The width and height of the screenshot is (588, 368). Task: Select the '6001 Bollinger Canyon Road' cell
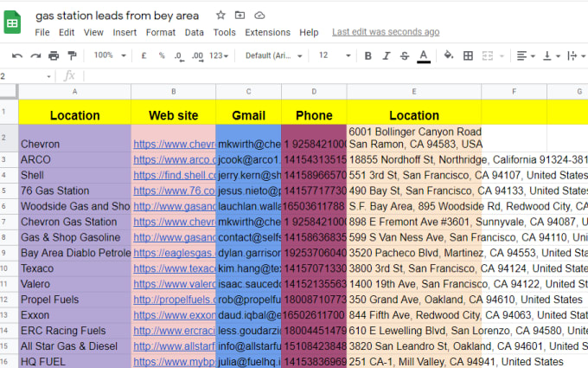[414, 139]
